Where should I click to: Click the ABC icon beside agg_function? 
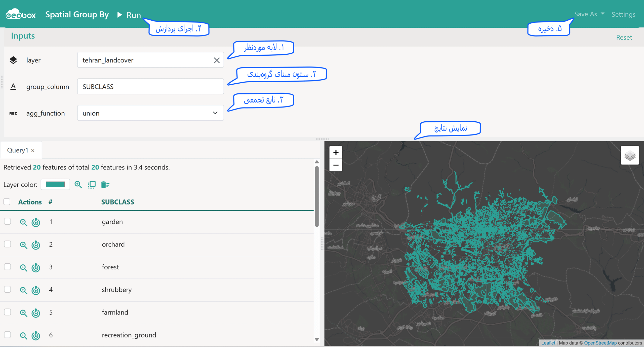pyautogui.click(x=13, y=113)
